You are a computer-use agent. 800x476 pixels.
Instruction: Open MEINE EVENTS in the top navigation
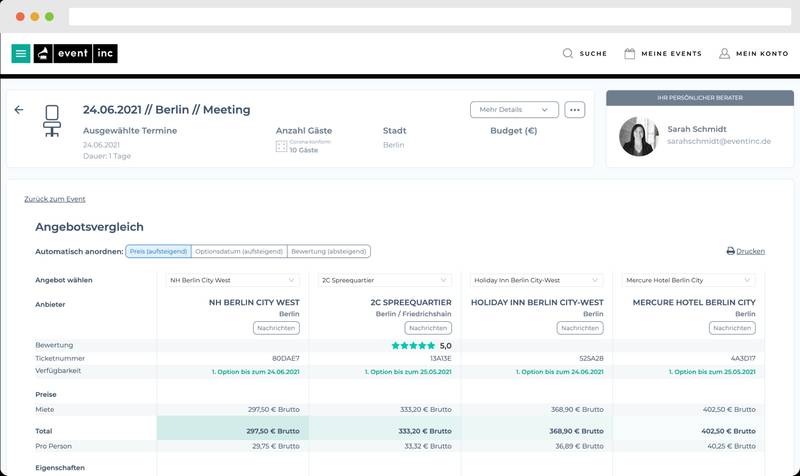click(671, 54)
